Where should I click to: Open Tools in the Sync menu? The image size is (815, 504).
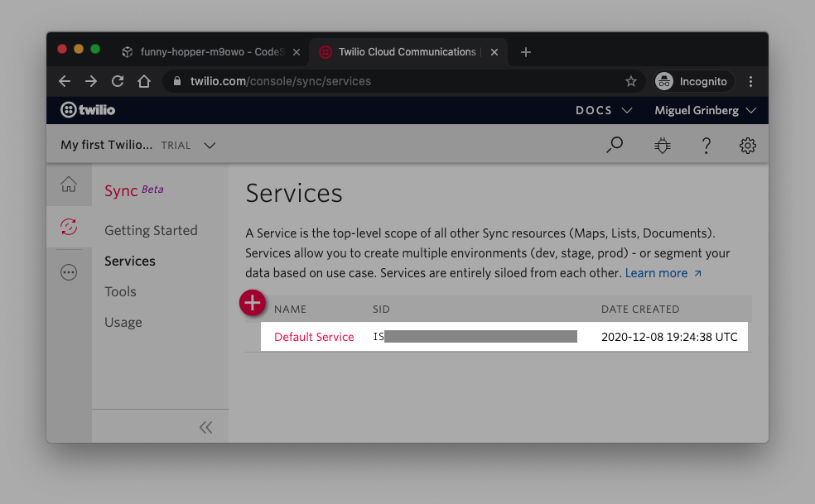120,291
